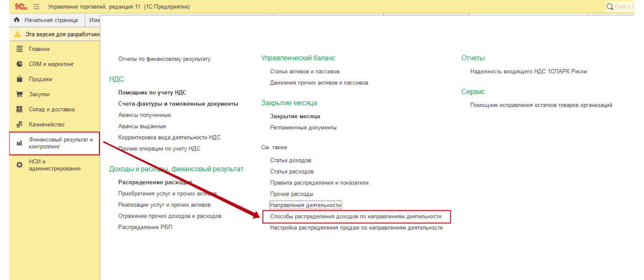Open Закрытие месяца command
644x280 pixels.
tap(295, 116)
